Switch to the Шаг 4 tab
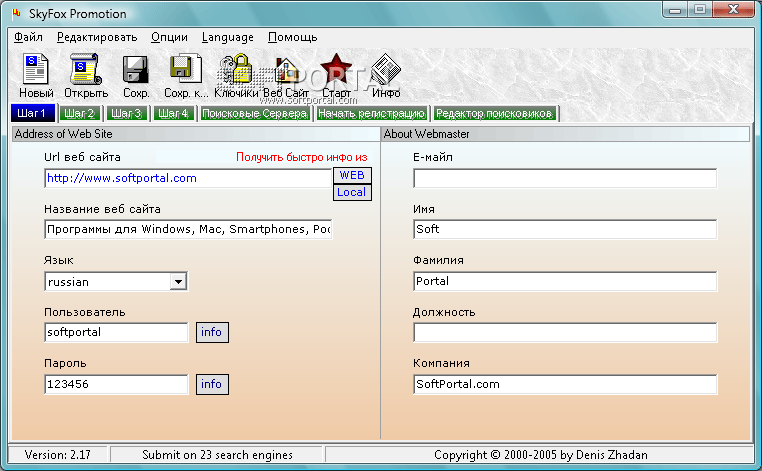 pos(173,114)
